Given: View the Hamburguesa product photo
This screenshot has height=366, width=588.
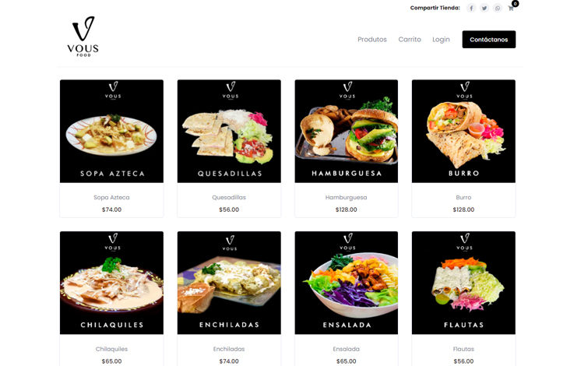Looking at the screenshot, I should (x=347, y=132).
